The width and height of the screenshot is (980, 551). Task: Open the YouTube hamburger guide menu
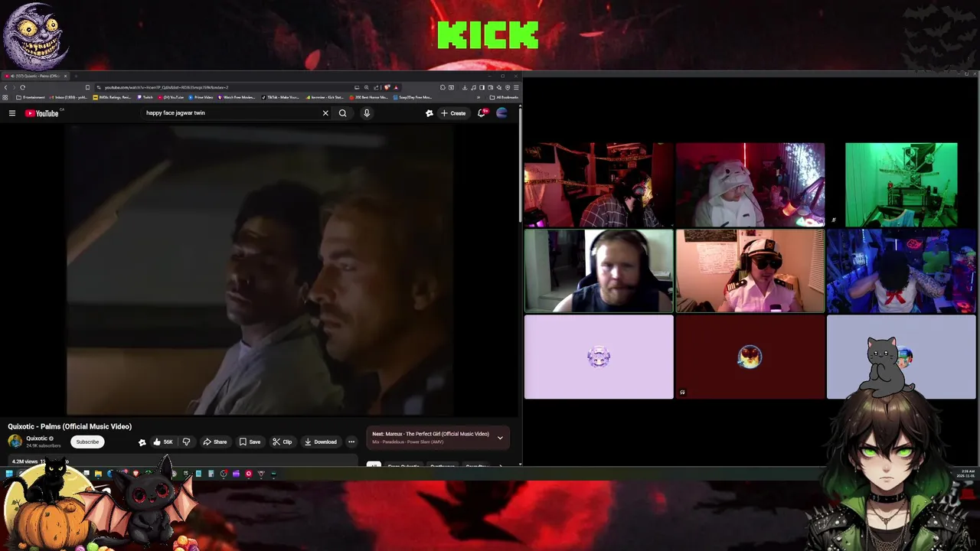(12, 113)
